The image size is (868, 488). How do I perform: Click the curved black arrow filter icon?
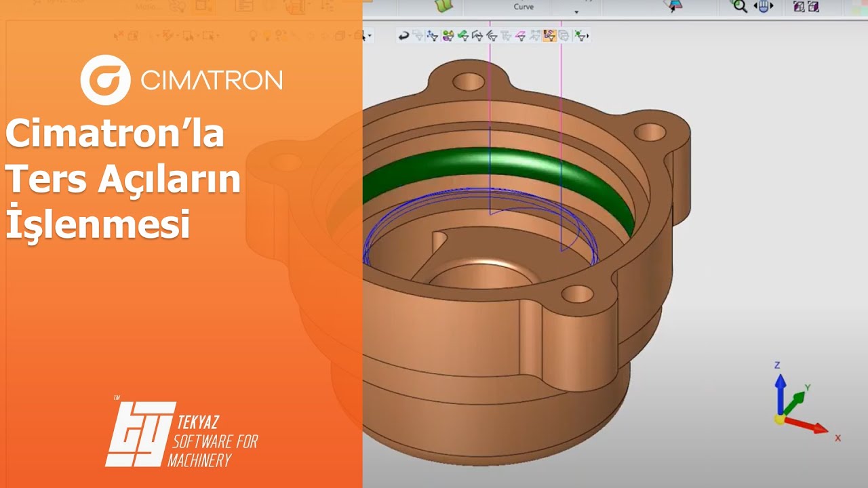403,35
